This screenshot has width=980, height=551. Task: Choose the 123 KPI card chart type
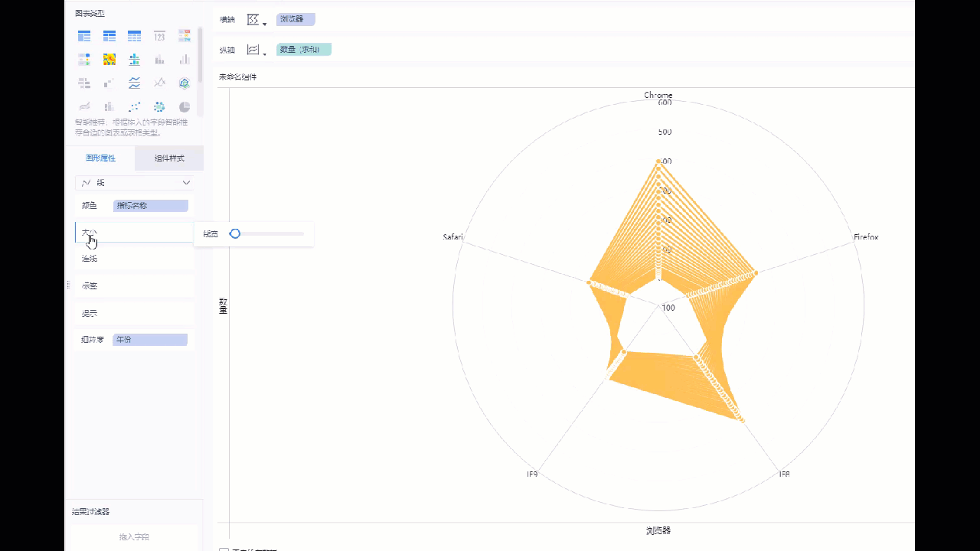tap(159, 36)
